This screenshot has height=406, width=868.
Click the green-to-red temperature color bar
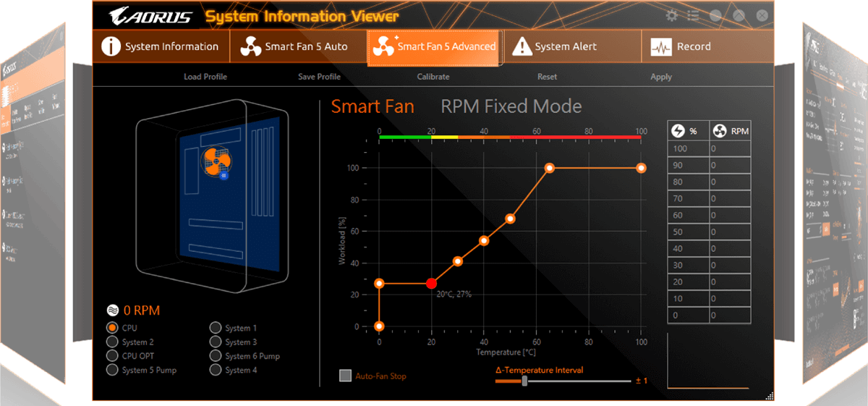[x=510, y=136]
